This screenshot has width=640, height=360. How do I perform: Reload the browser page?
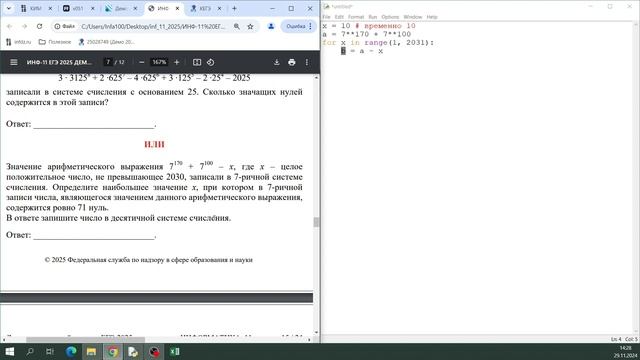pos(39,26)
